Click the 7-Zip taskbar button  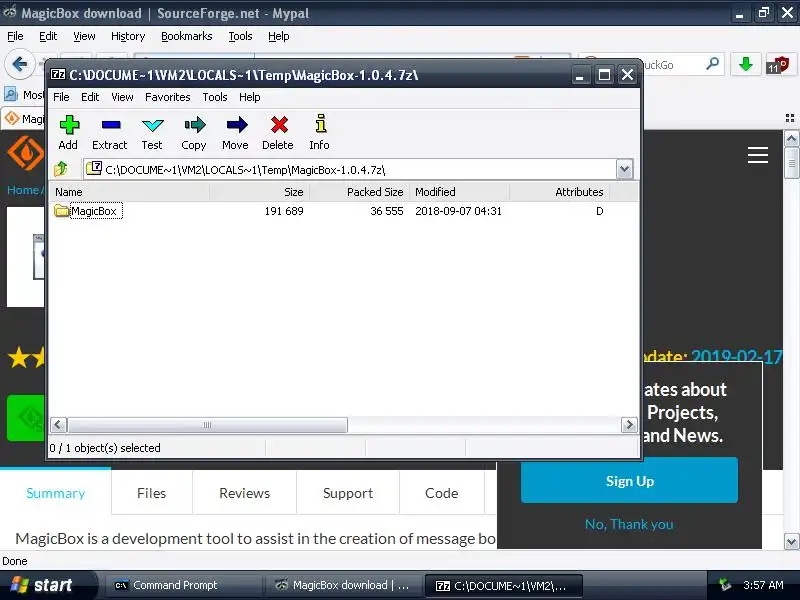point(503,586)
